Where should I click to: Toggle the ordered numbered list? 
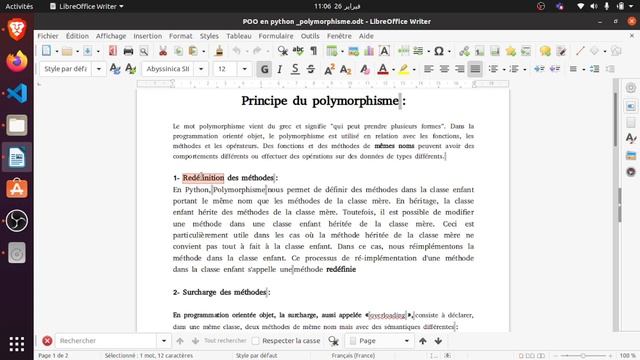[514, 69]
